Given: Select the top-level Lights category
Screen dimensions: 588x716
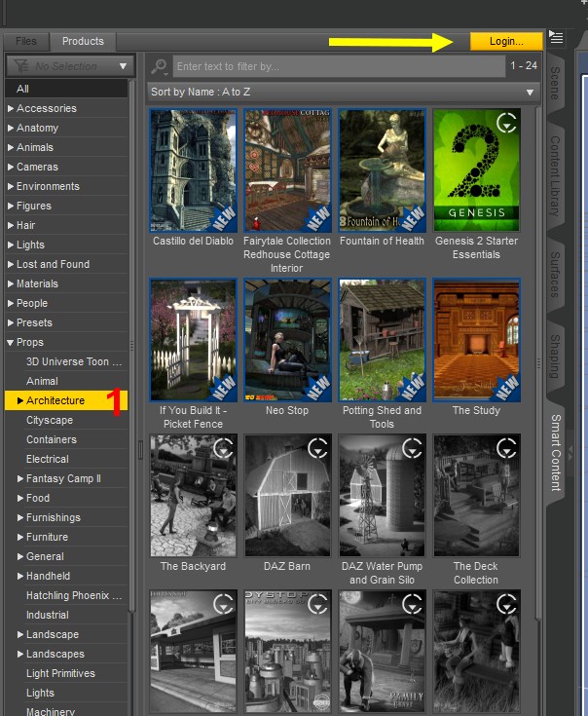Looking at the screenshot, I should tap(66, 245).
